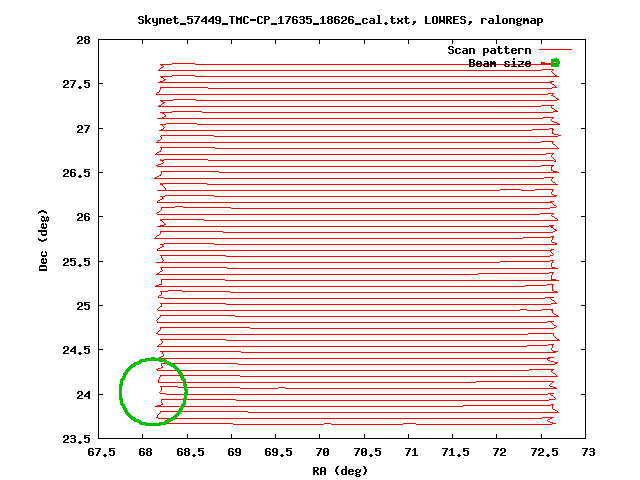Click x-axis tick label 70

pyautogui.click(x=322, y=452)
